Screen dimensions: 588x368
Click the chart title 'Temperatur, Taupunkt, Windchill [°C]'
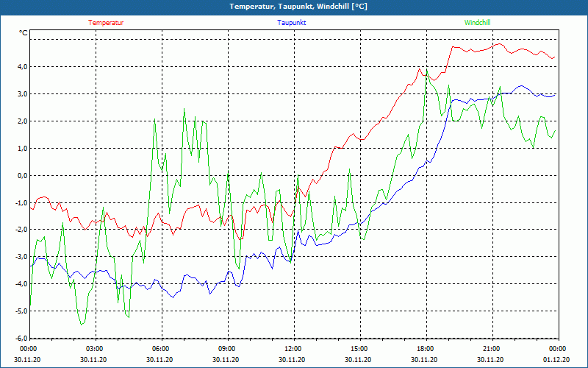point(298,7)
